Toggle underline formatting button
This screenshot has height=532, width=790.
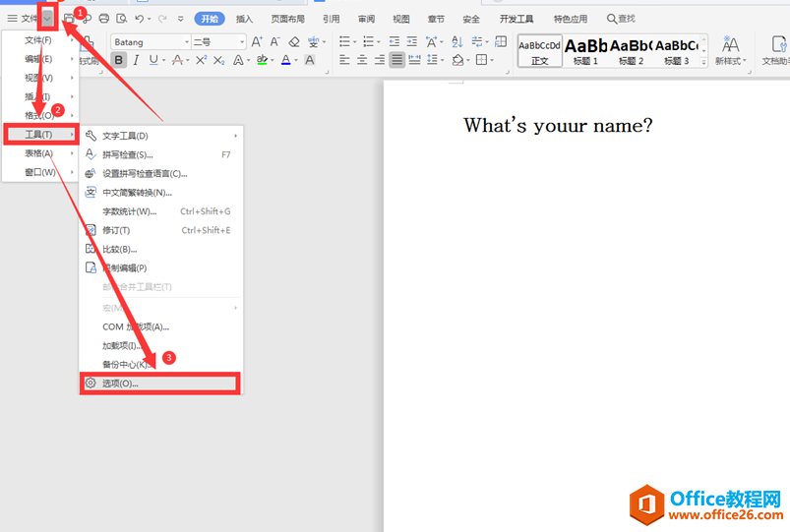coord(153,60)
